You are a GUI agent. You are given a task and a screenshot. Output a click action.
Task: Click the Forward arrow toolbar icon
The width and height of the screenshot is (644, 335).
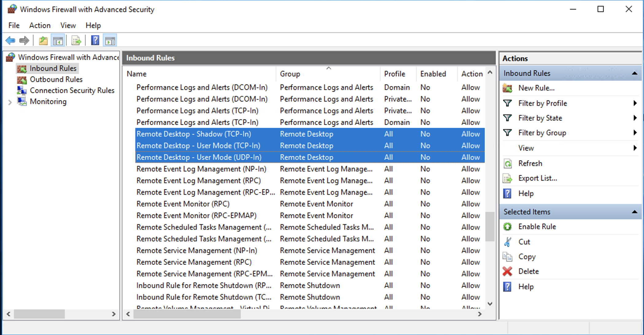click(x=24, y=40)
